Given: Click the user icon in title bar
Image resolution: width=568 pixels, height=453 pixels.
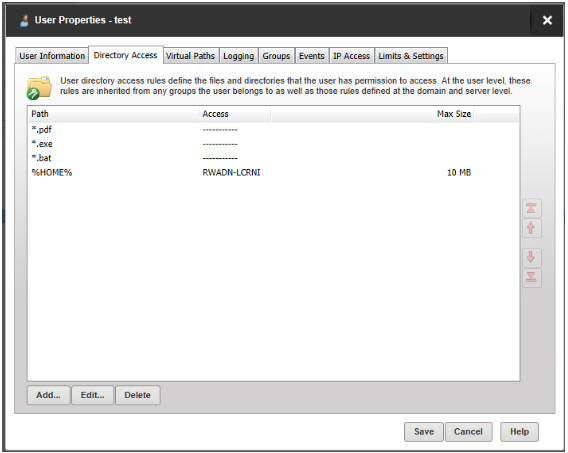Looking at the screenshot, I should pyautogui.click(x=24, y=21).
